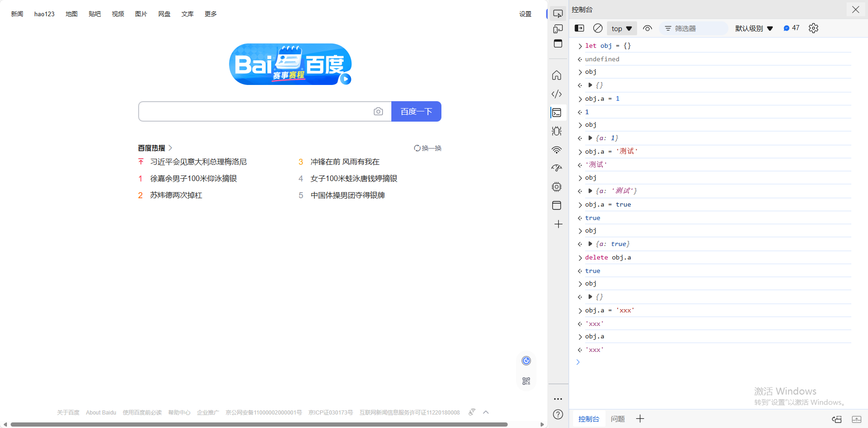The height and width of the screenshot is (428, 868).
Task: Open 地图 in top navigation
Action: (71, 14)
